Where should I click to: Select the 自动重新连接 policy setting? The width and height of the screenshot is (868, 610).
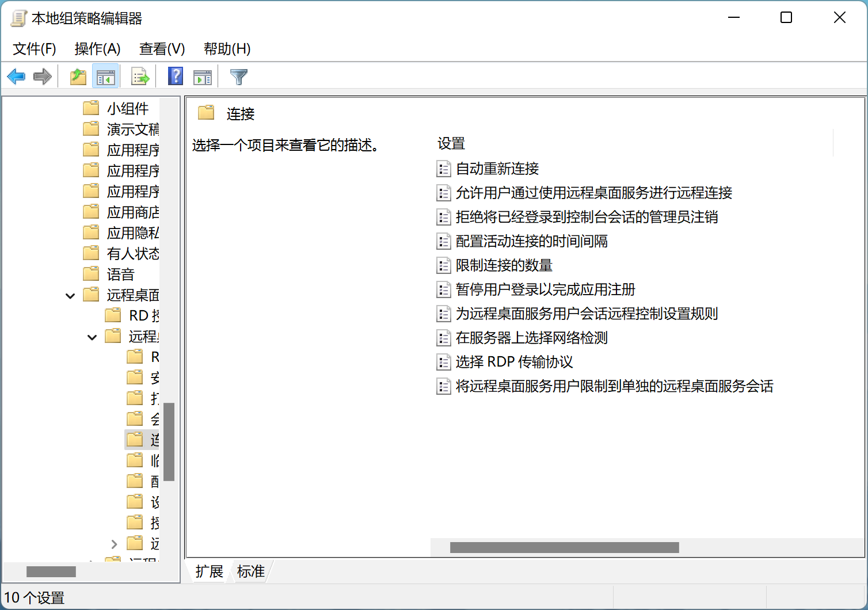pyautogui.click(x=497, y=169)
